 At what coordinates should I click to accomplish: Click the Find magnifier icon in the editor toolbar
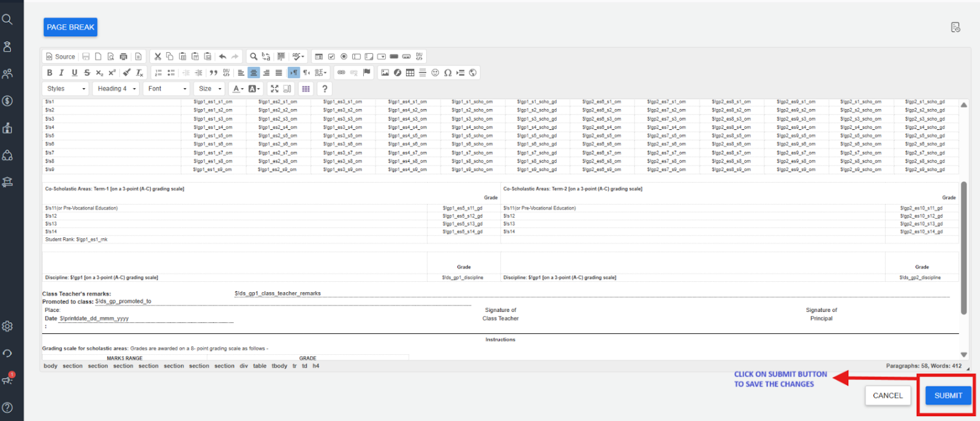pyautogui.click(x=254, y=56)
